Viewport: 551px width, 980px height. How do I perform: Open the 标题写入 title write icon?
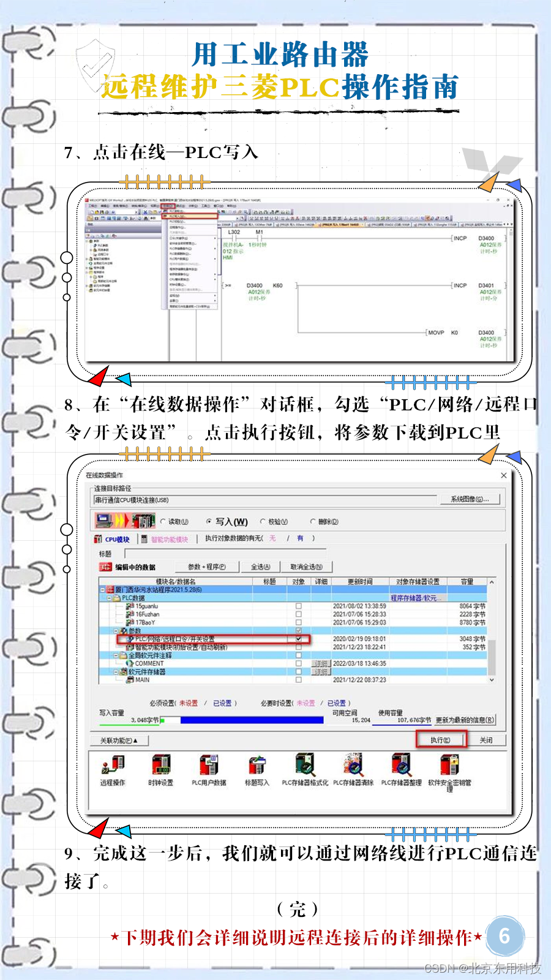[x=257, y=766]
